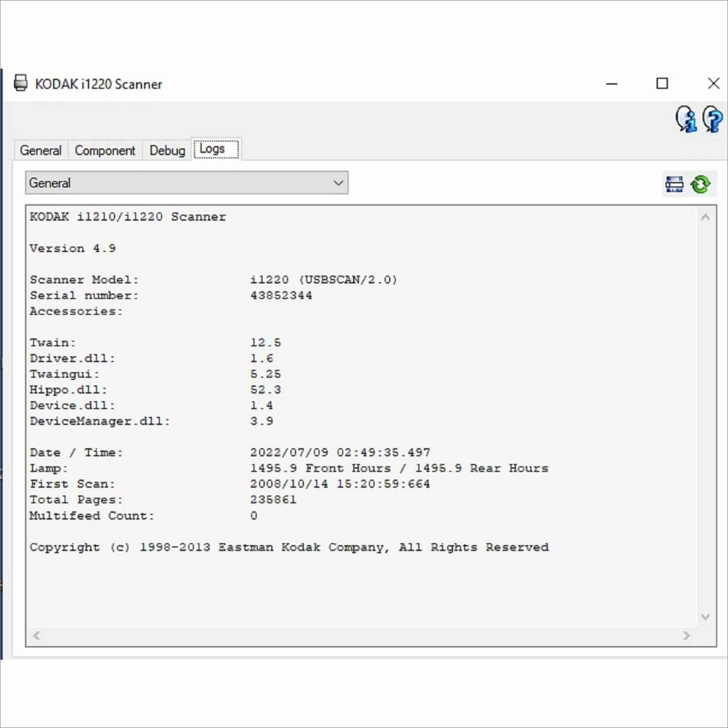Switch to the General tab
The image size is (728, 728).
pos(40,151)
